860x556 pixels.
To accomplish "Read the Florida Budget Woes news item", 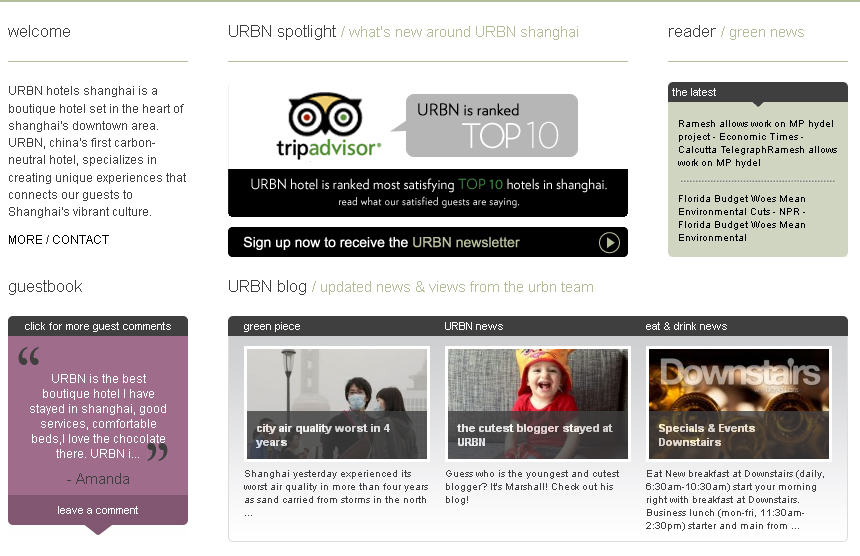I will point(742,218).
